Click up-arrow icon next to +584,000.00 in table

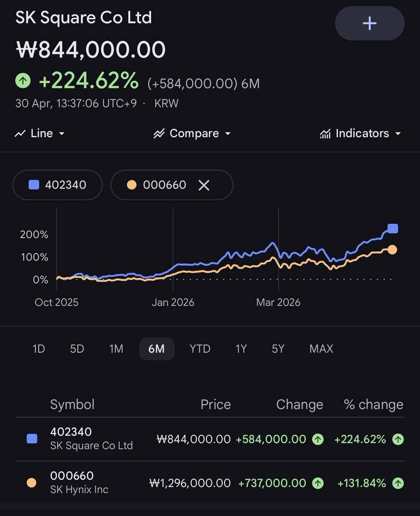[318, 439]
